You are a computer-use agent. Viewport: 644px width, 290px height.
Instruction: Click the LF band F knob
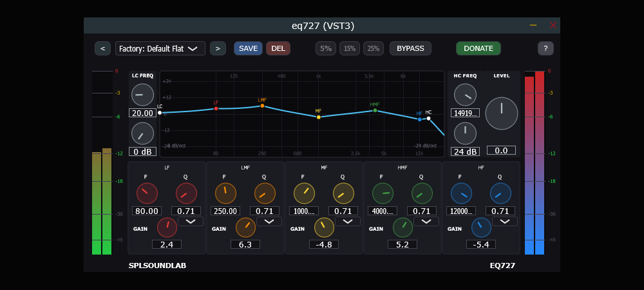pos(147,193)
